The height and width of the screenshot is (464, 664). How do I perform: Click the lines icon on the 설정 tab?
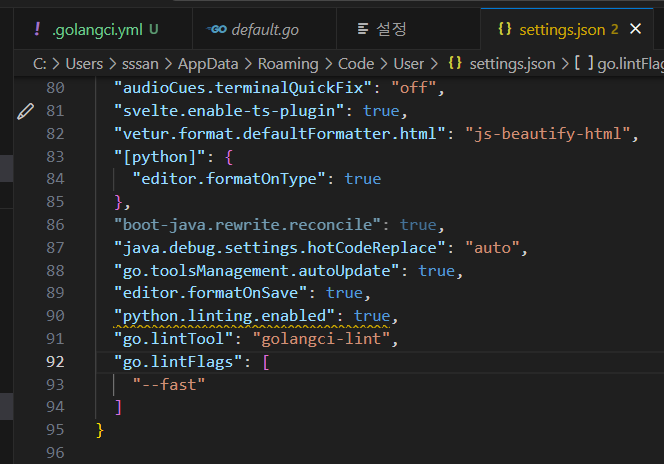click(x=363, y=29)
